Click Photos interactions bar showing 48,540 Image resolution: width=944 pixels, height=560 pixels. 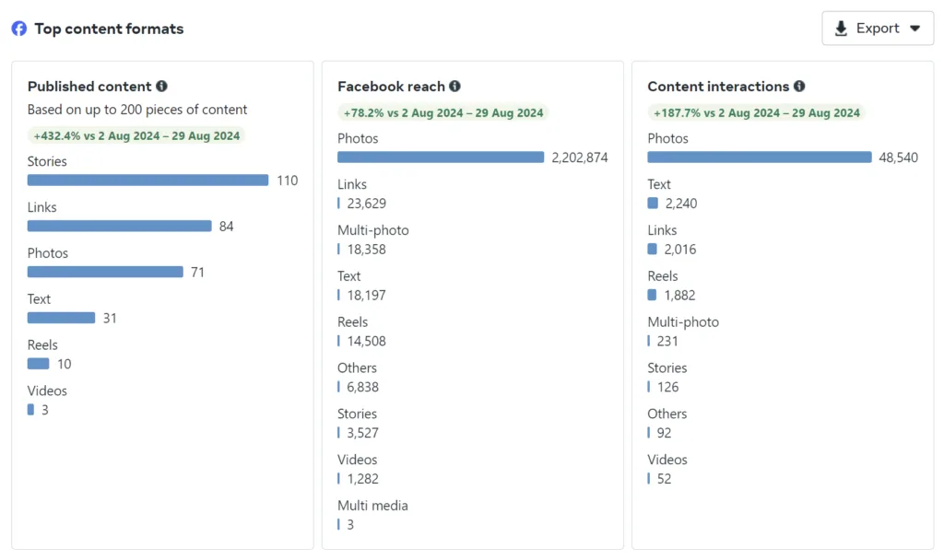click(x=759, y=157)
